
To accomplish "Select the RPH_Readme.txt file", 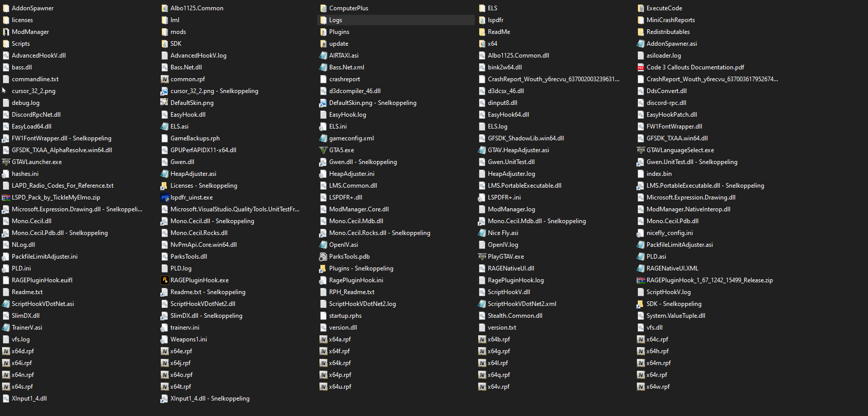I will click(x=347, y=292).
